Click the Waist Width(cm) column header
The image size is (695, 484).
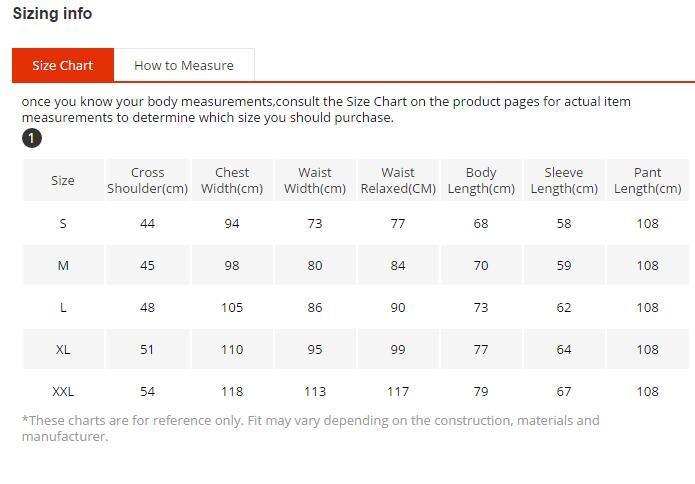pos(315,180)
